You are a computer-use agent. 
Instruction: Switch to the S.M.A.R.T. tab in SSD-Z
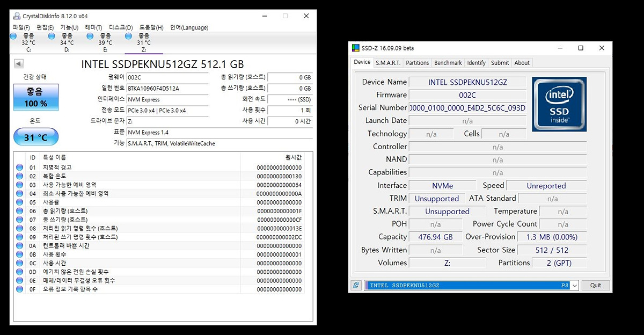click(388, 63)
